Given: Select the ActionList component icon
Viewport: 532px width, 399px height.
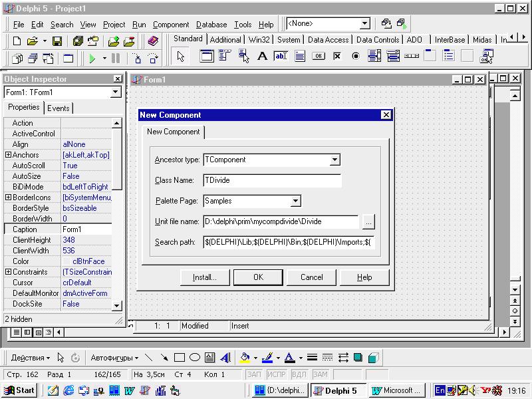Looking at the screenshot, I should click(487, 56).
